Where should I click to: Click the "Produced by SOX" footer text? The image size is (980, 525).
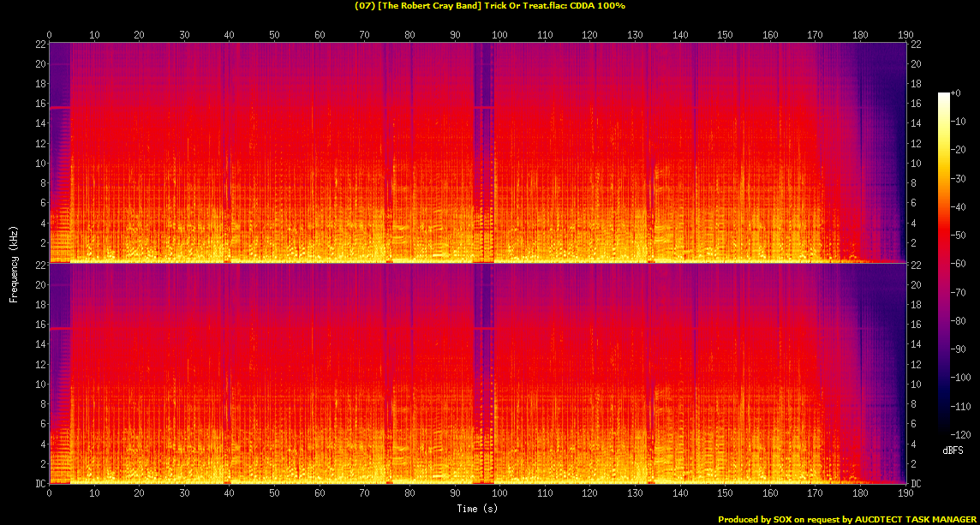845,519
